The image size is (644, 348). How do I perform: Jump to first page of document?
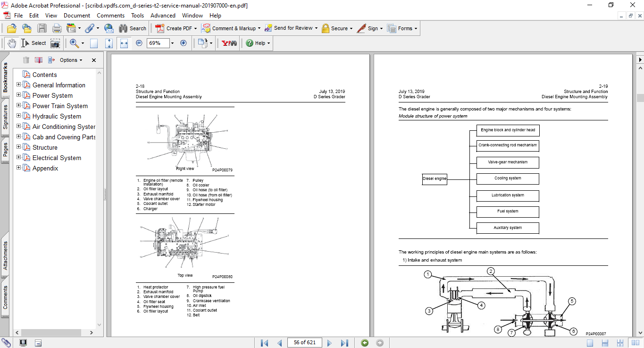click(x=265, y=343)
